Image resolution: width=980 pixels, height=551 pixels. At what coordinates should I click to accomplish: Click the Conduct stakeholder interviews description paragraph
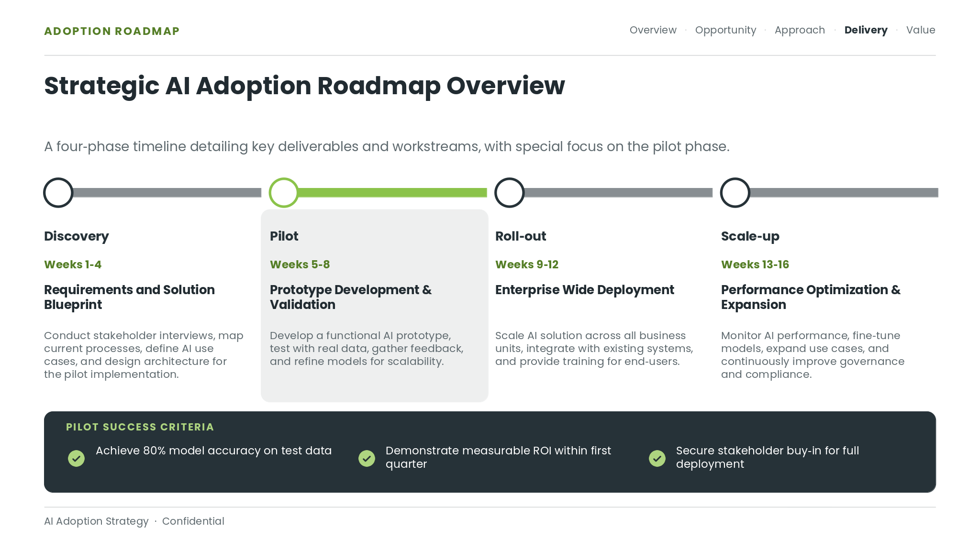(144, 355)
